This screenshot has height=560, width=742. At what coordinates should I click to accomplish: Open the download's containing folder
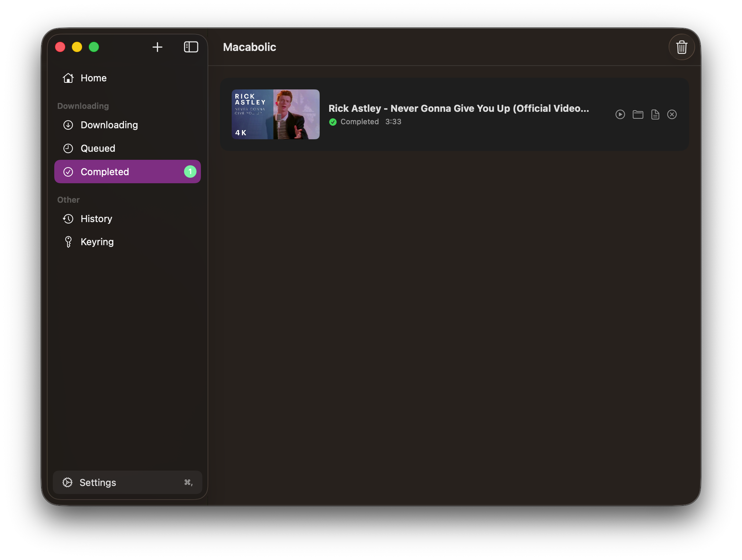638,114
